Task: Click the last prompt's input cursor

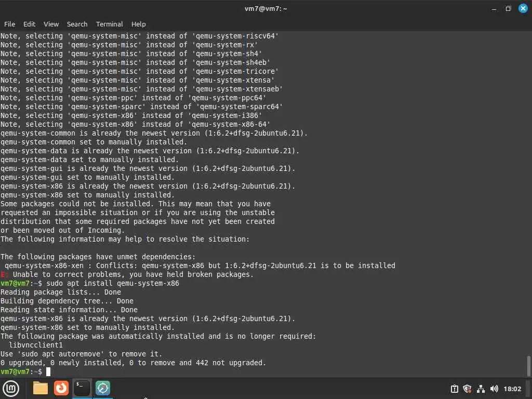Action: [x=48, y=372]
